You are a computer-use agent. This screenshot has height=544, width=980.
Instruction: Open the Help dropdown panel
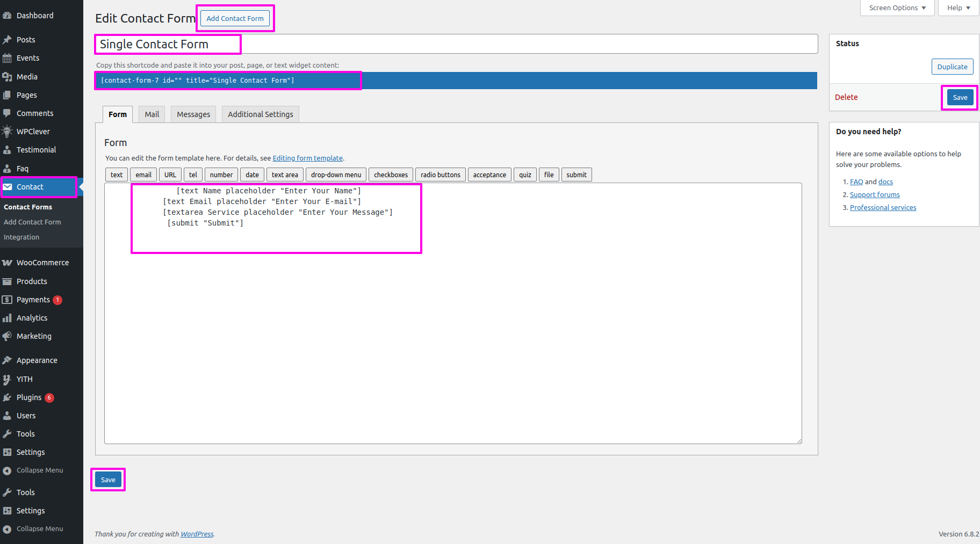coord(958,8)
